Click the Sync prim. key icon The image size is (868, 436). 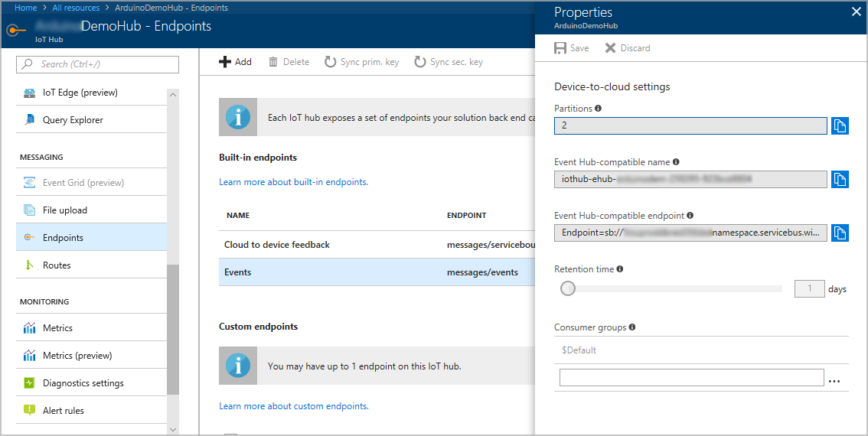(x=331, y=62)
